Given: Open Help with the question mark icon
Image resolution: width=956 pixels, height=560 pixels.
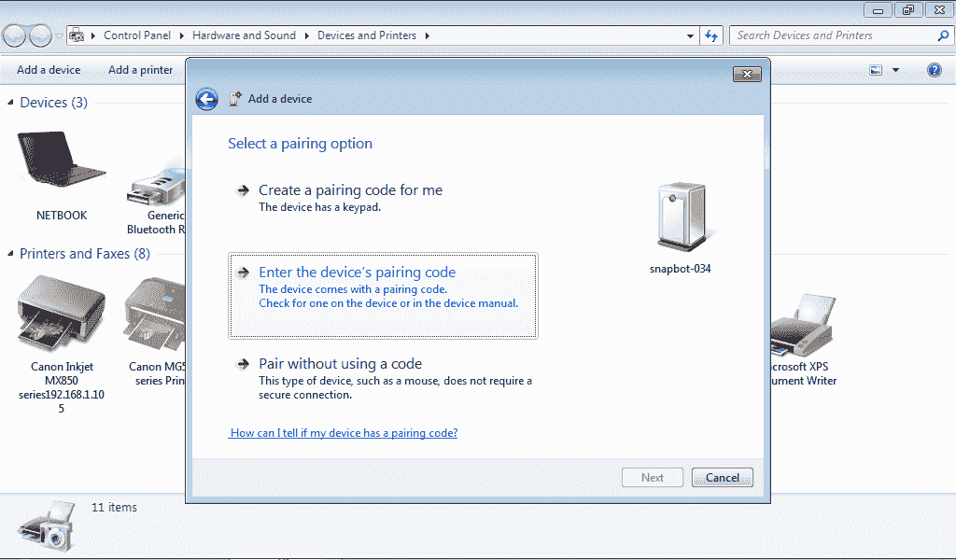Looking at the screenshot, I should [934, 70].
